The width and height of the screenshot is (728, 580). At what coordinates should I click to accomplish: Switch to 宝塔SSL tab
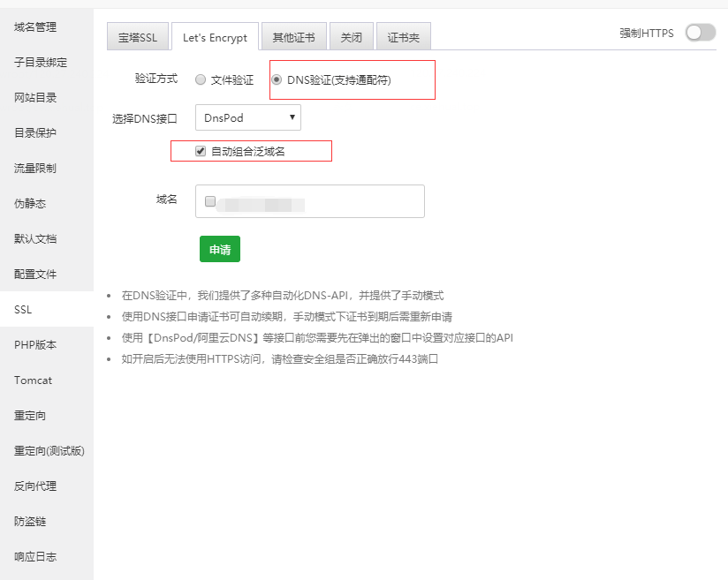point(137,38)
